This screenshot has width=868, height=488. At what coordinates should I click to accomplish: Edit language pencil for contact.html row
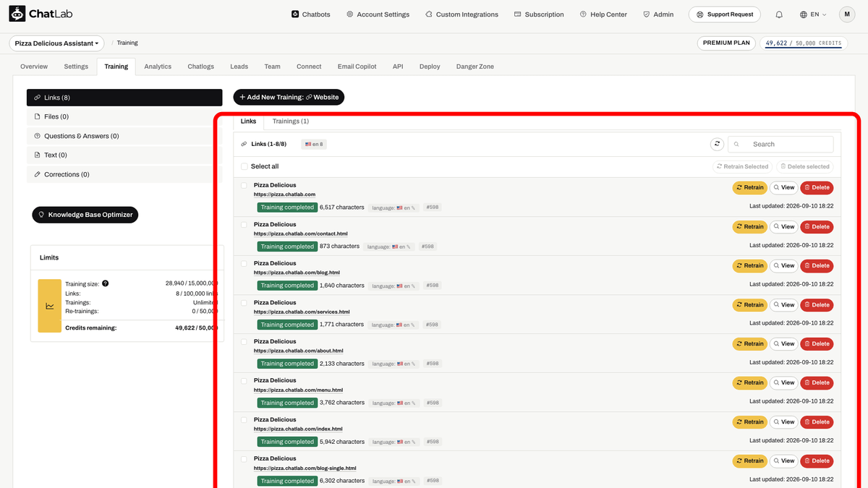(409, 247)
